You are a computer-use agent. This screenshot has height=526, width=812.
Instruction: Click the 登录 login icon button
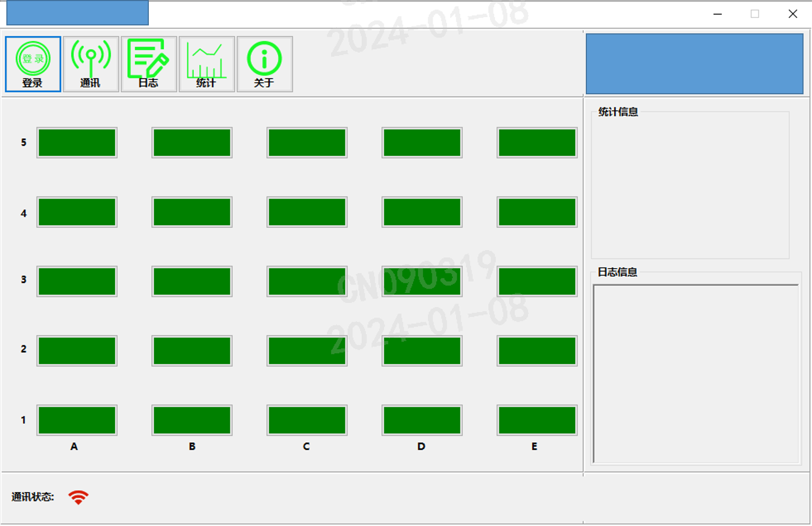[33, 64]
